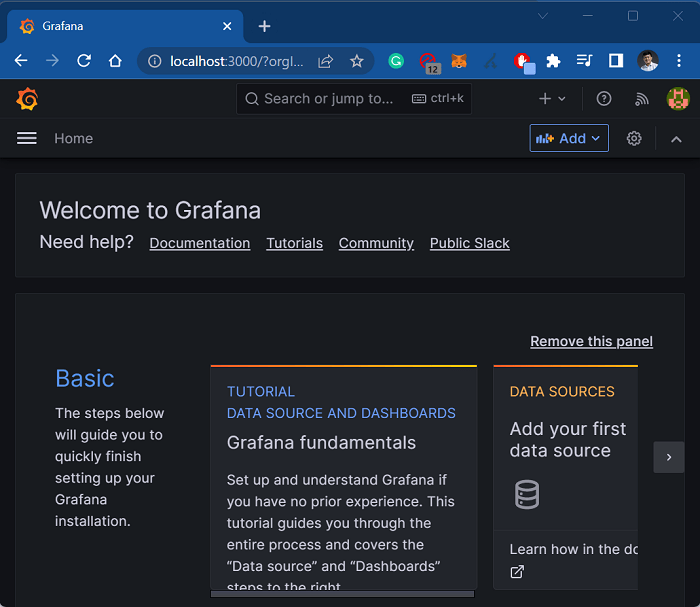This screenshot has height=607, width=700.
Task: Click the dark grayed-out extension icon
Action: pyautogui.click(x=491, y=61)
